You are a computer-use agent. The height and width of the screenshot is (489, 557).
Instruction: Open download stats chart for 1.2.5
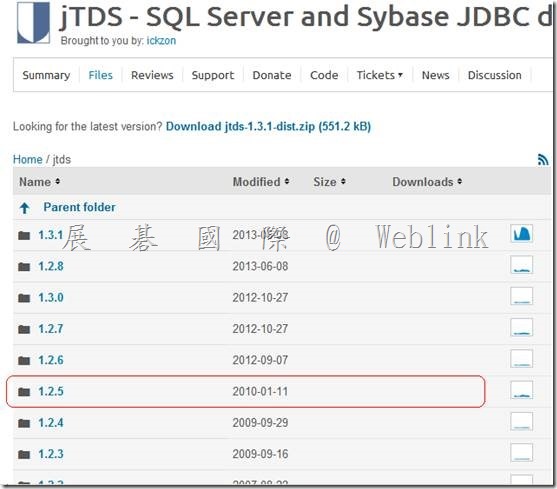(521, 390)
